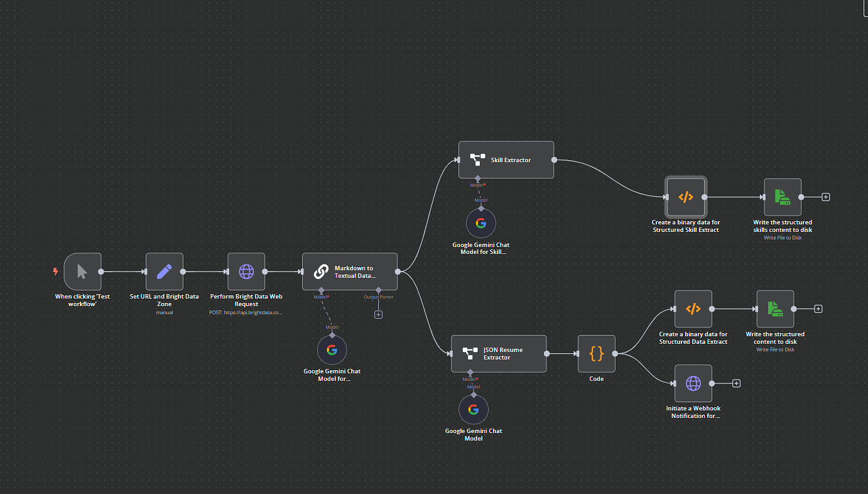Image resolution: width=868 pixels, height=494 pixels.
Task: Click Google Gemini Chat Model for Skill node
Action: pyautogui.click(x=480, y=223)
